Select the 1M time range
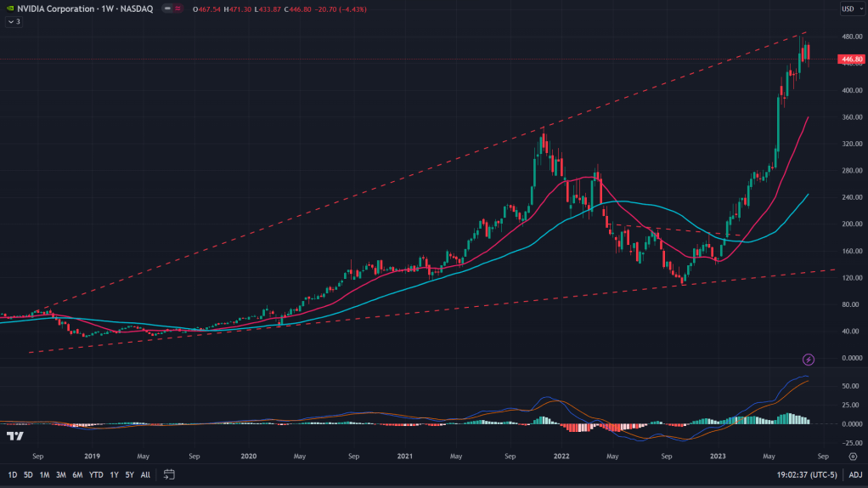The width and height of the screenshot is (868, 488). (x=44, y=474)
